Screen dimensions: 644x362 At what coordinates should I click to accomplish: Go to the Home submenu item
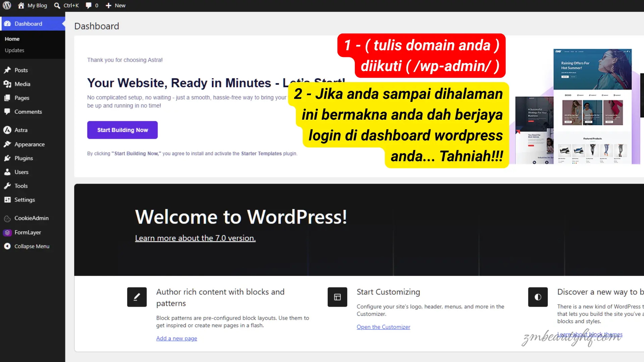coord(12,39)
